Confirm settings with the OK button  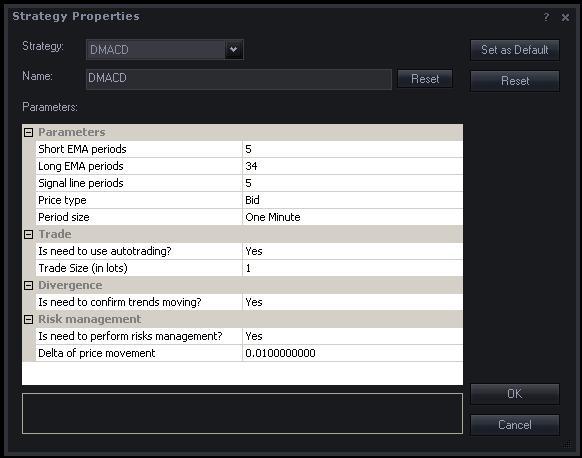point(515,394)
